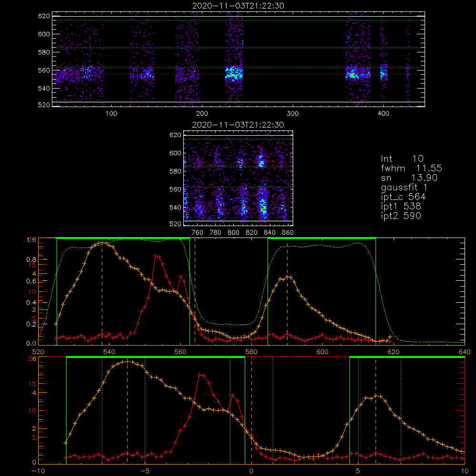Click x-axis label 560 on the profile plot
This screenshot has height=476, width=476.
coord(180,352)
